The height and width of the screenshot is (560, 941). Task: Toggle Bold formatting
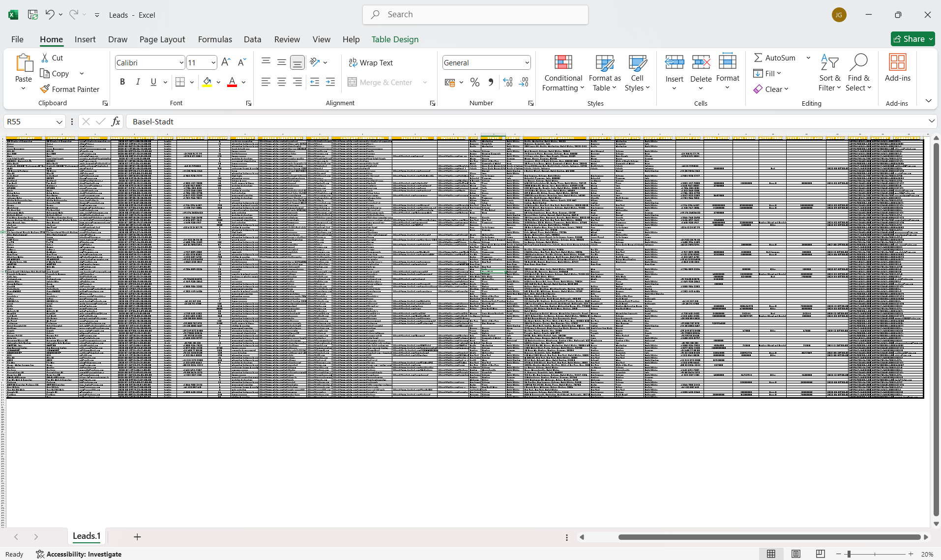click(122, 82)
